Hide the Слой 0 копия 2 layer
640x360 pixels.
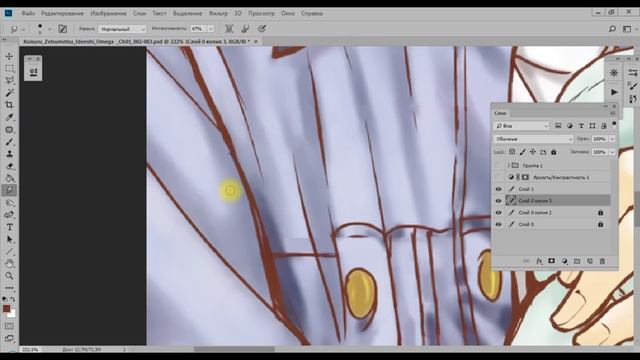(x=498, y=213)
